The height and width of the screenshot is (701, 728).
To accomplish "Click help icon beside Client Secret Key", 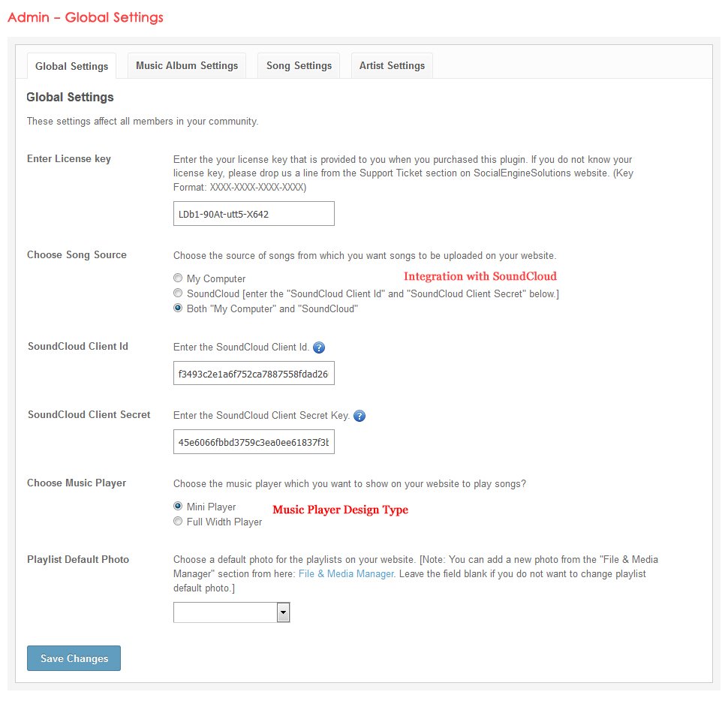I will [x=359, y=416].
